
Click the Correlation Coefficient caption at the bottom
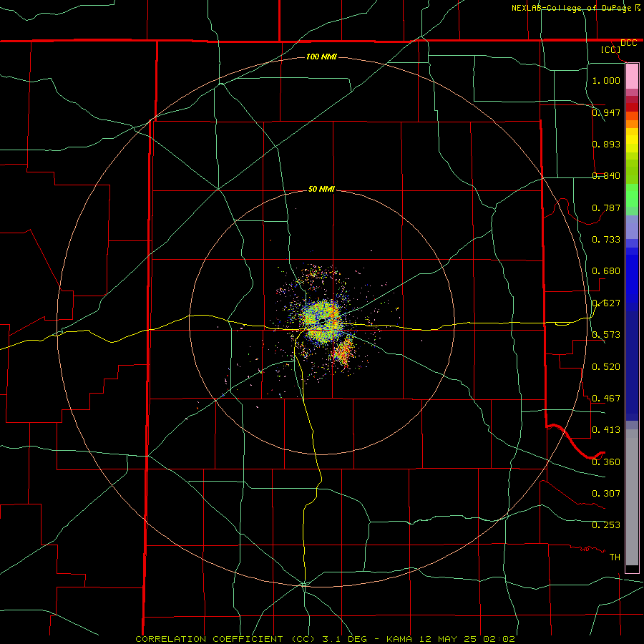click(325, 639)
